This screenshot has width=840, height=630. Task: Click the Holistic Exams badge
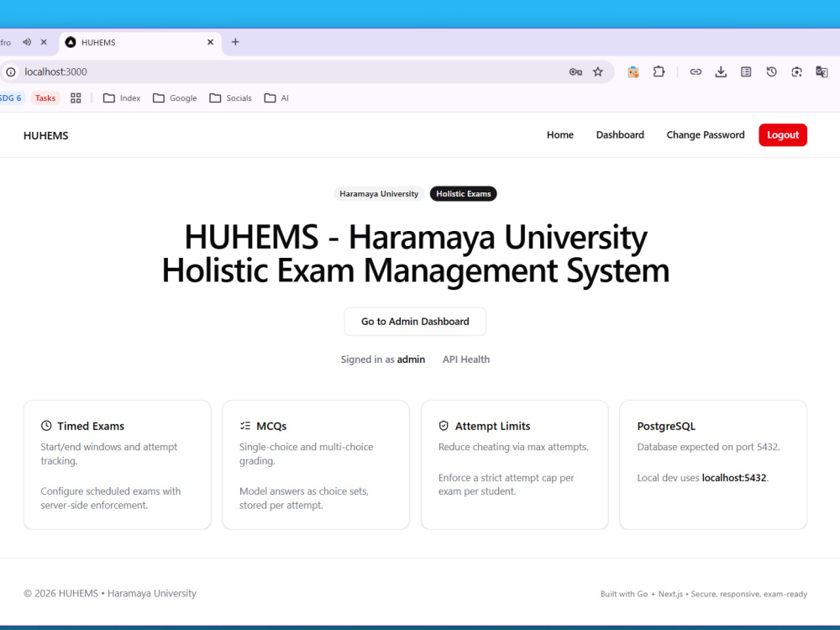pyautogui.click(x=464, y=194)
